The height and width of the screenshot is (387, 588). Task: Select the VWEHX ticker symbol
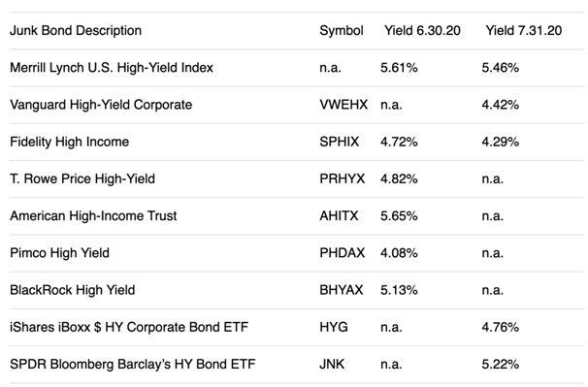[x=343, y=104]
